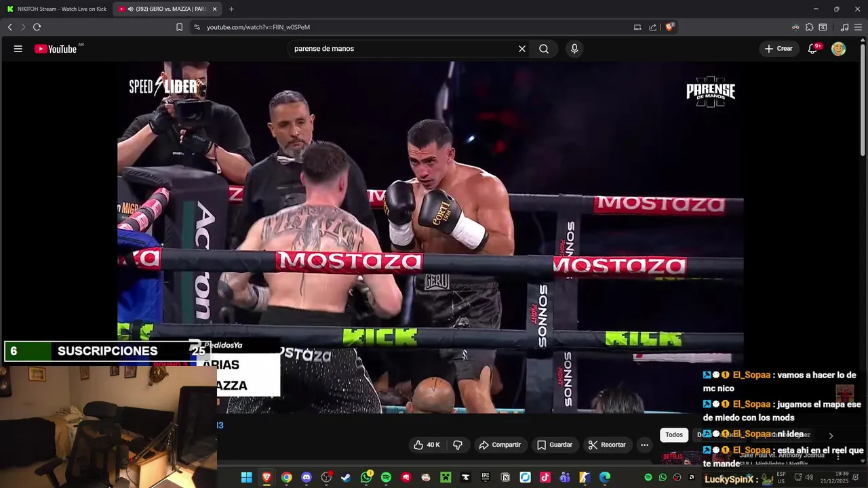Open Epic Games Launcher from the taskbar
This screenshot has width=868, height=488.
[485, 477]
